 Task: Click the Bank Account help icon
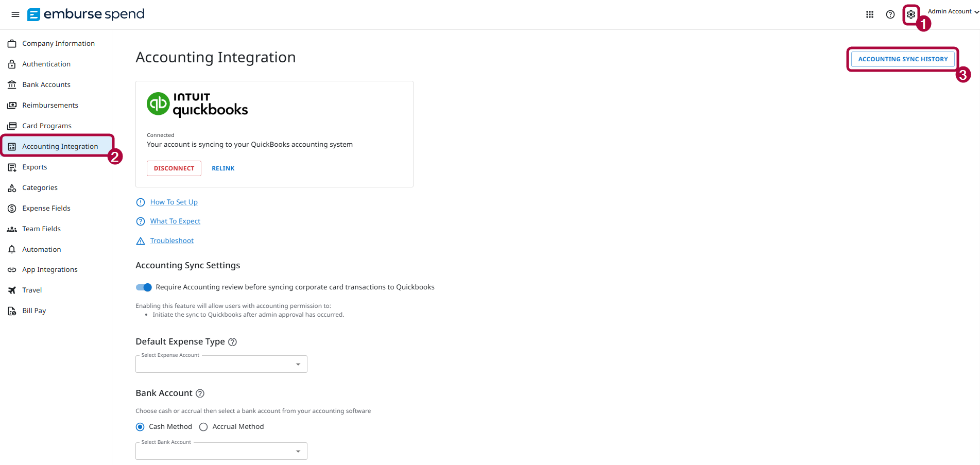coord(200,393)
